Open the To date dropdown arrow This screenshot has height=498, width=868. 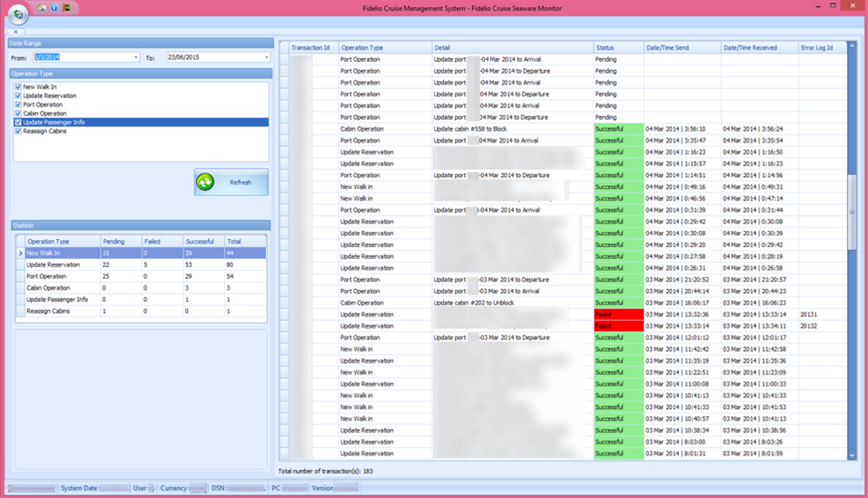(266, 57)
